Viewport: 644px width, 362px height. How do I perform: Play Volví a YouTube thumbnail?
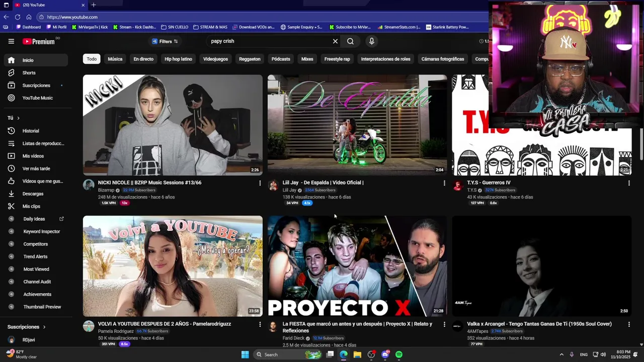tap(173, 266)
